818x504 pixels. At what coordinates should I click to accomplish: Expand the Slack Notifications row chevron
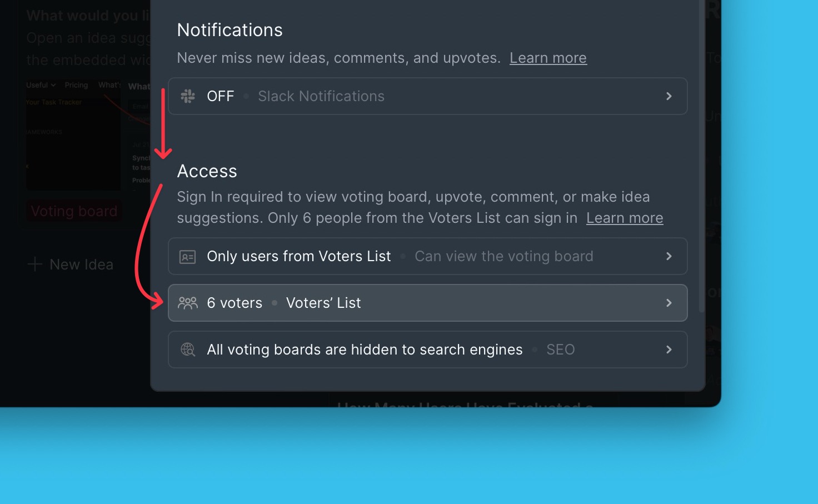click(x=669, y=96)
